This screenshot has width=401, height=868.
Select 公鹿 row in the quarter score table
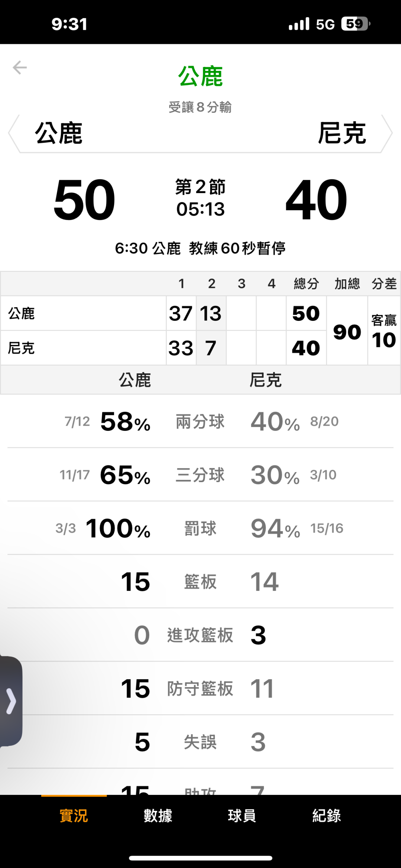pos(22,313)
